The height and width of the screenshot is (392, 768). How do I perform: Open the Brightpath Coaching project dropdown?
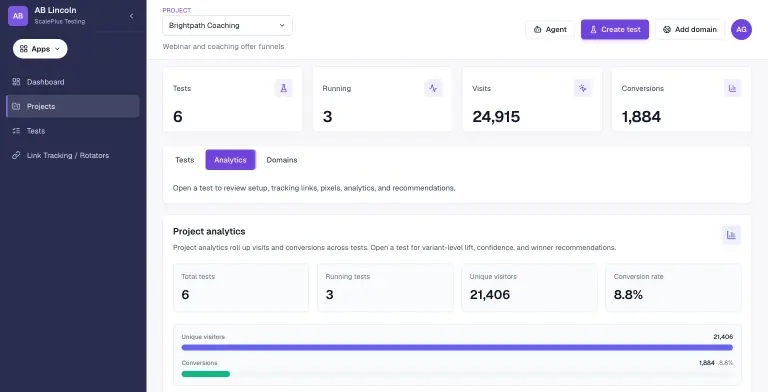[x=227, y=25]
